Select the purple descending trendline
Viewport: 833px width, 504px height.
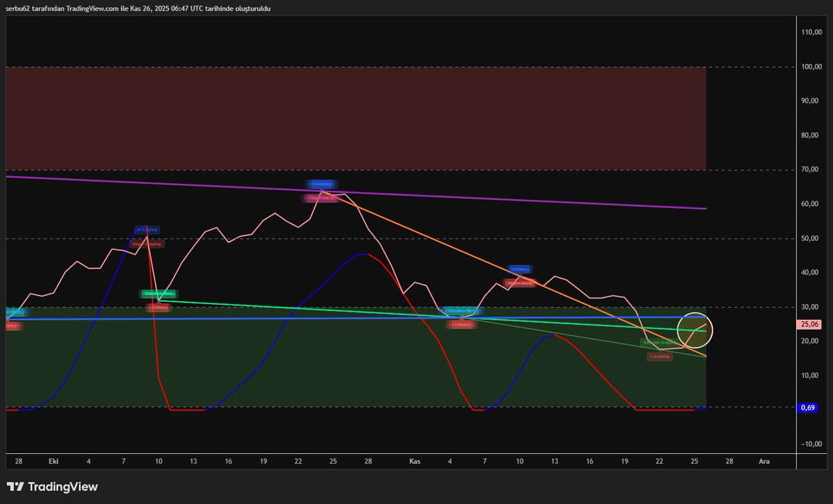click(x=356, y=192)
